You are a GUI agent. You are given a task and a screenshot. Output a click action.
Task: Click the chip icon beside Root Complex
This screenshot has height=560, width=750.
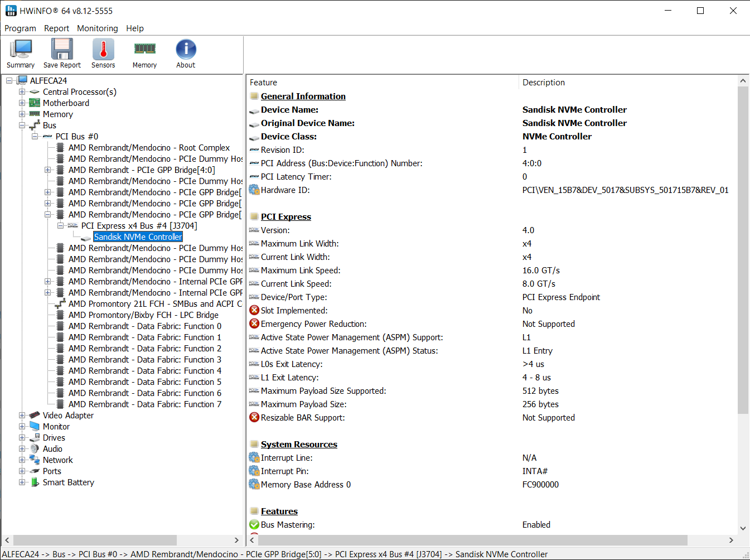tap(60, 147)
